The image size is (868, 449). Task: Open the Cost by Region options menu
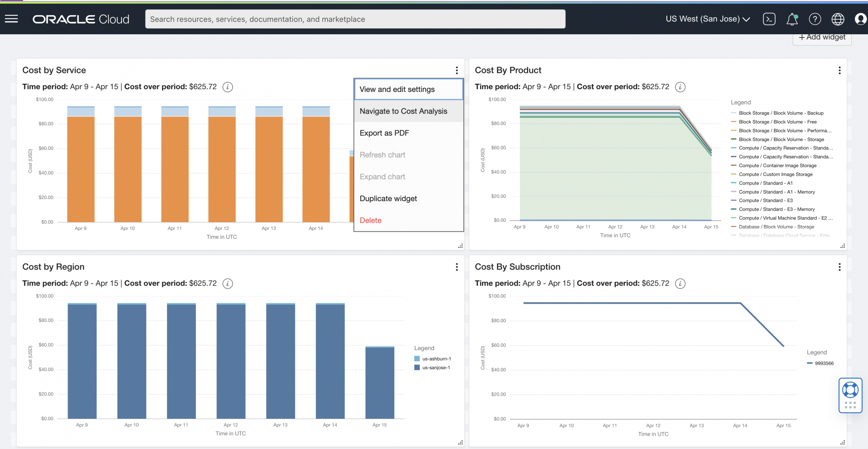pyautogui.click(x=457, y=267)
